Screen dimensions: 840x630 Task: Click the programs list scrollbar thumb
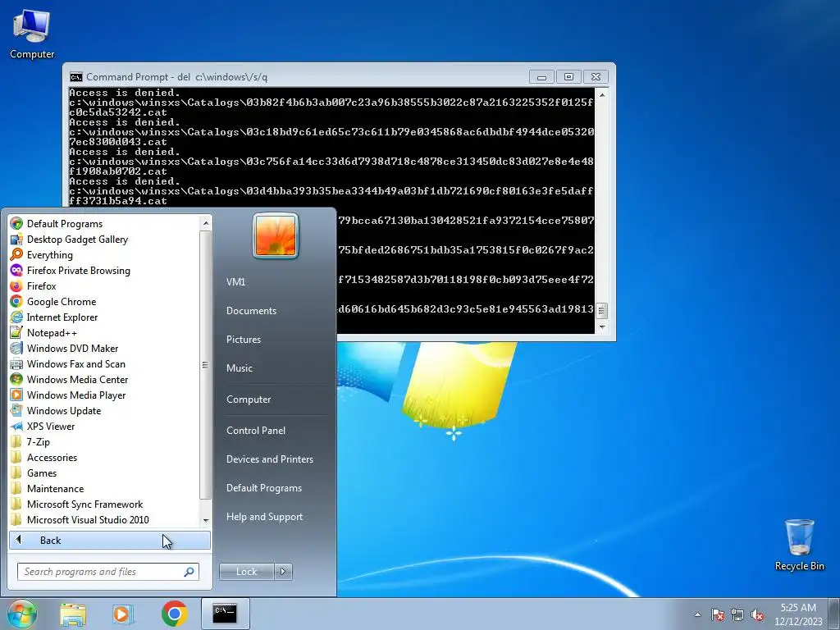204,365
